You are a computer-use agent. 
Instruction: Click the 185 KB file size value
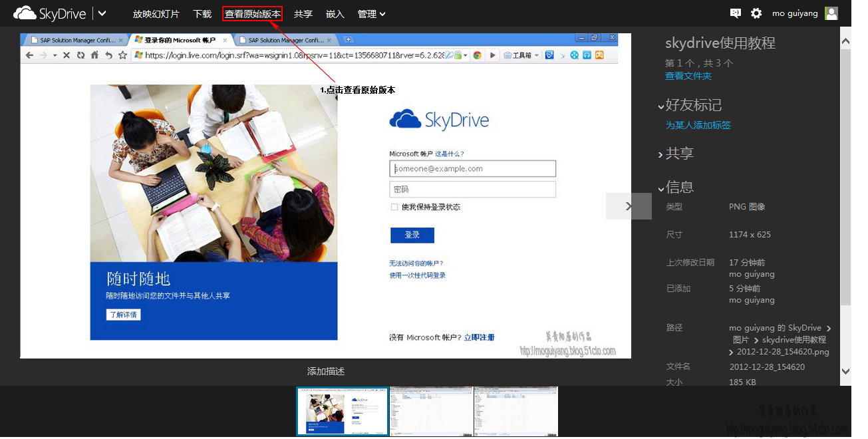click(x=742, y=382)
